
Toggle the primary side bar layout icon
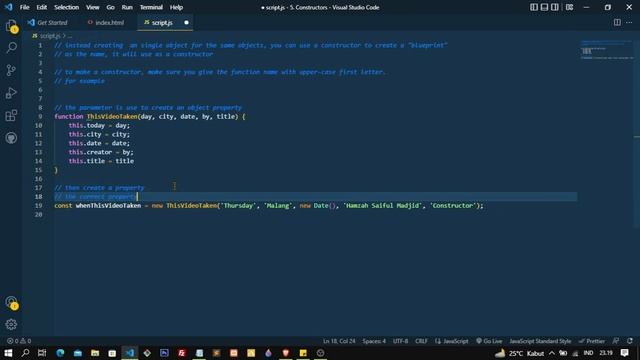(534, 7)
